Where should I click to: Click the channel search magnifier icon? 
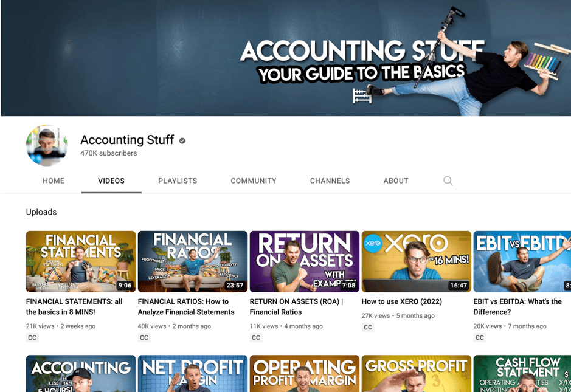[448, 181]
